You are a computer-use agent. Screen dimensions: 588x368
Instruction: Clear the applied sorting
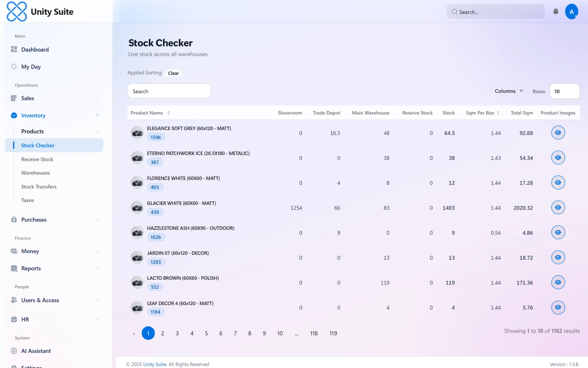pyautogui.click(x=173, y=73)
